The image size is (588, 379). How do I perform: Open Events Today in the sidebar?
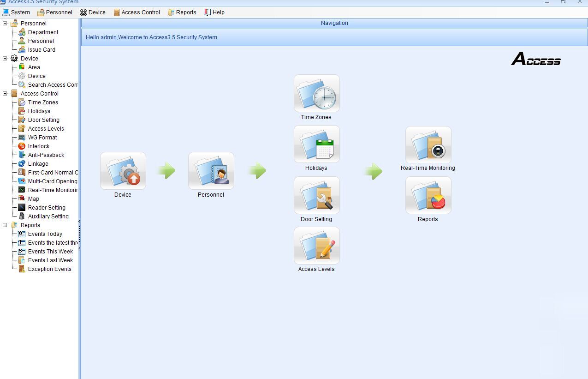coord(45,234)
